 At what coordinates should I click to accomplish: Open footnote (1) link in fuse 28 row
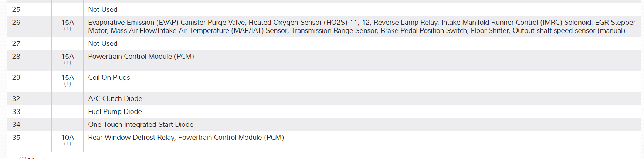[67, 63]
